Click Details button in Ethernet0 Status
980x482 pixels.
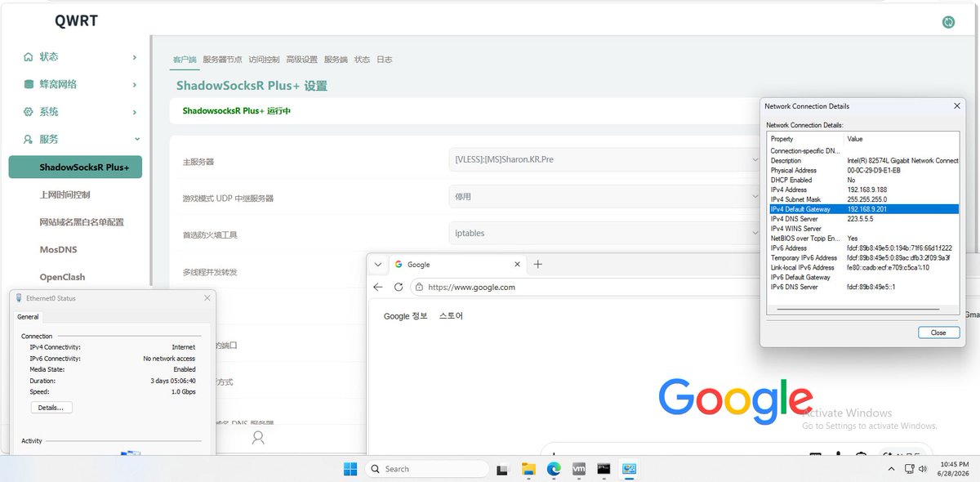(x=51, y=407)
